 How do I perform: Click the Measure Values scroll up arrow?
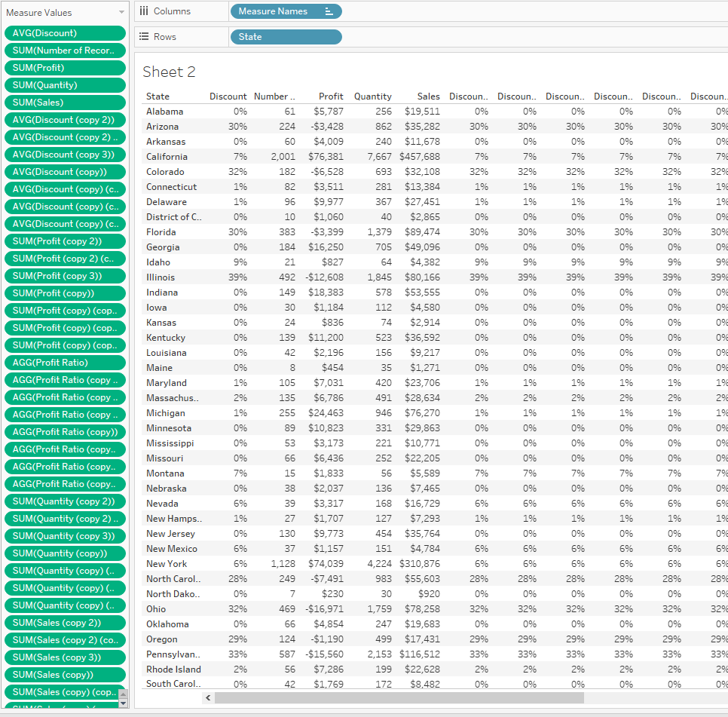pos(123,694)
